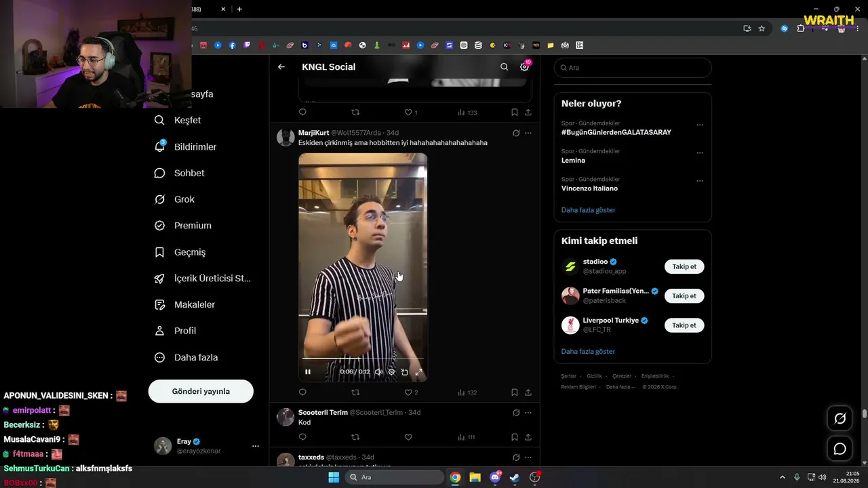Go to Sohbet messages
This screenshot has width=868, height=488.
tap(180, 173)
